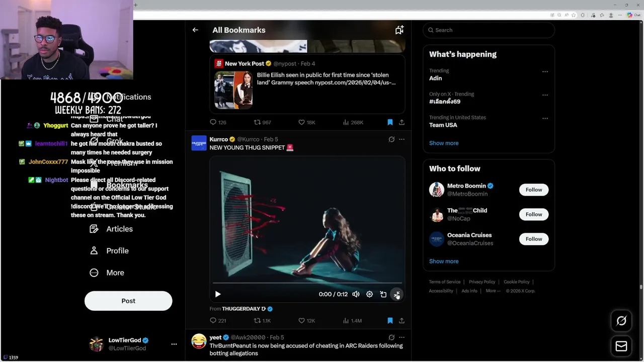Open Grok icon on yeet tweet
The width and height of the screenshot is (644, 362).
[x=391, y=337]
